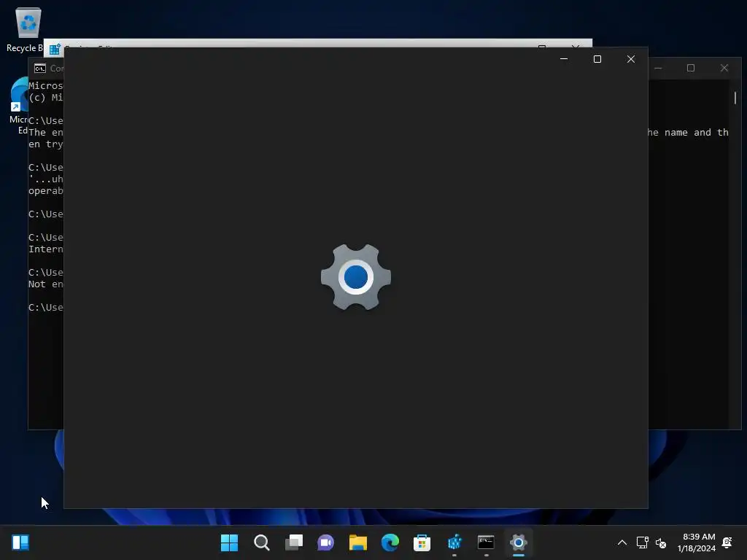Minimize the Command Prompt window
This screenshot has height=560, width=747.
(x=658, y=68)
